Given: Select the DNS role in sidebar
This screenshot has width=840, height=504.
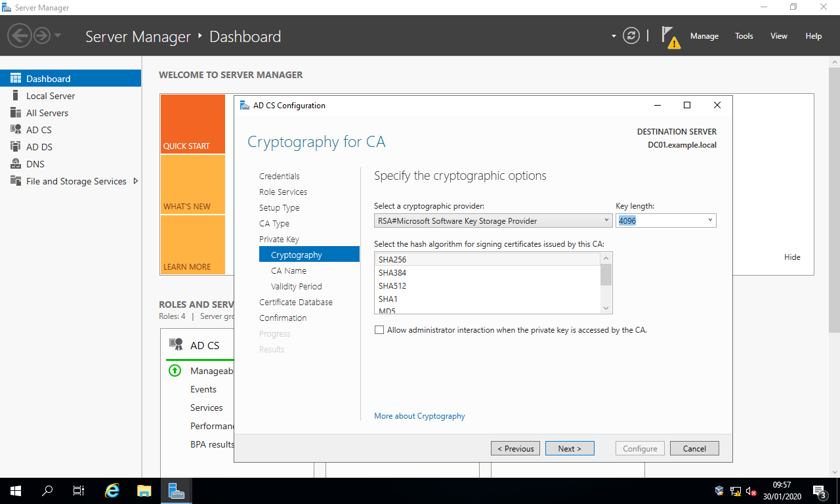Looking at the screenshot, I should click(35, 164).
